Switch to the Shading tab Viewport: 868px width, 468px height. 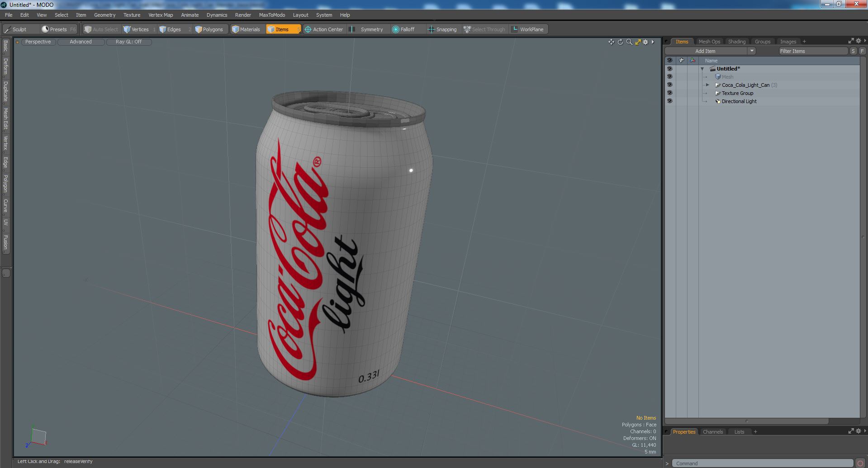click(x=736, y=42)
